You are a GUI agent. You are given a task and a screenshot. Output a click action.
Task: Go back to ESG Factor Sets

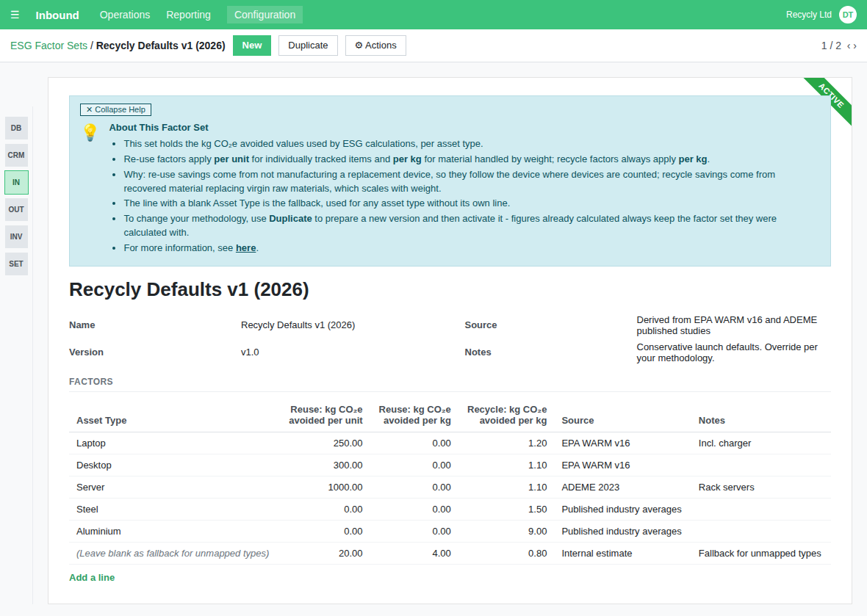tap(48, 46)
